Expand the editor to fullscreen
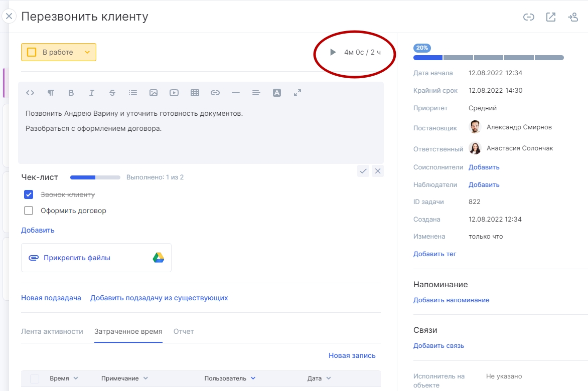The height and width of the screenshot is (391, 588). [x=298, y=93]
